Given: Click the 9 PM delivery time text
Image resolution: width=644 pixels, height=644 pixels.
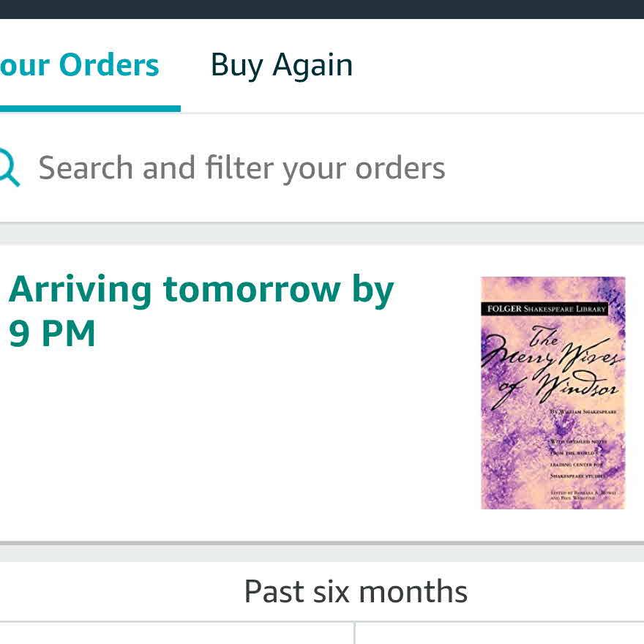Looking at the screenshot, I should coord(53,334).
